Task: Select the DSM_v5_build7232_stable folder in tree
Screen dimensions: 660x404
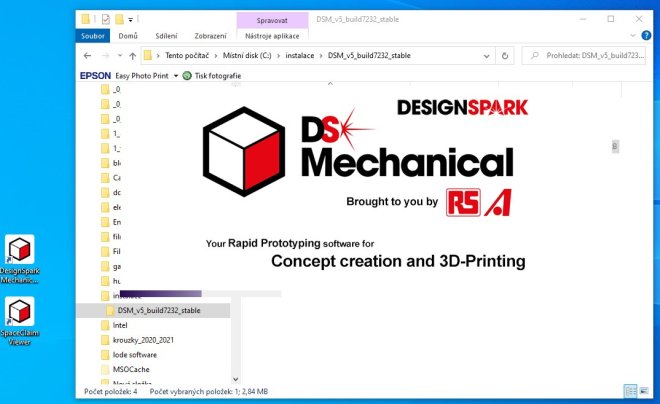Action: [158, 311]
